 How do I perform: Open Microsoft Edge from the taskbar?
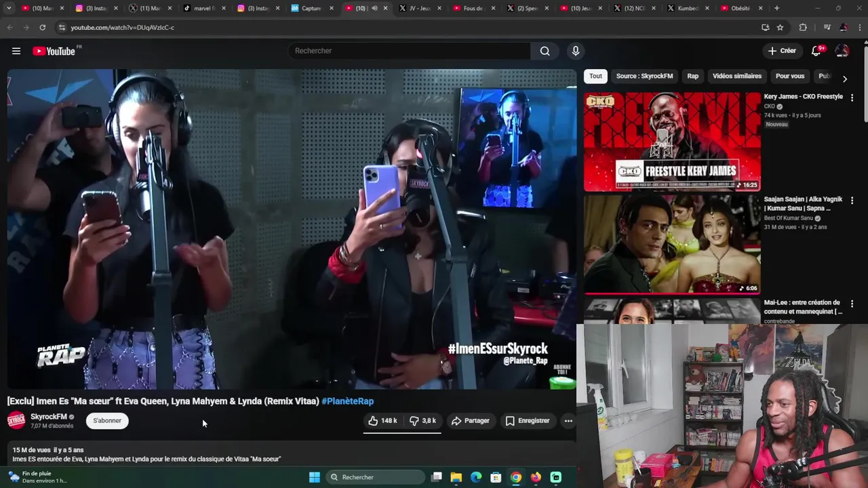coord(476,477)
